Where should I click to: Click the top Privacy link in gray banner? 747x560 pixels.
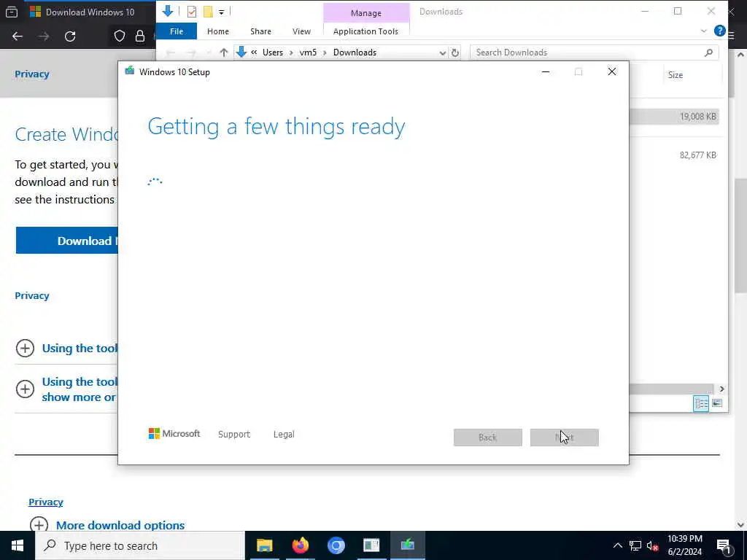[32, 74]
